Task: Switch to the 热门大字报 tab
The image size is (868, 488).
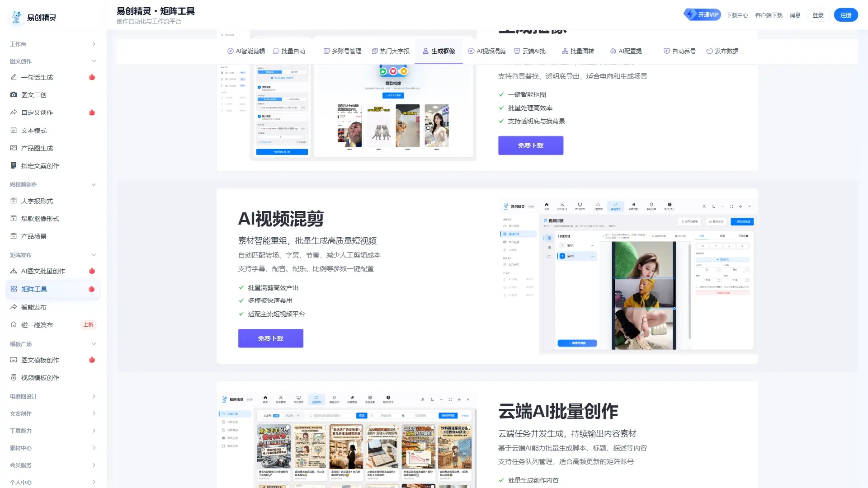Action: coord(391,51)
